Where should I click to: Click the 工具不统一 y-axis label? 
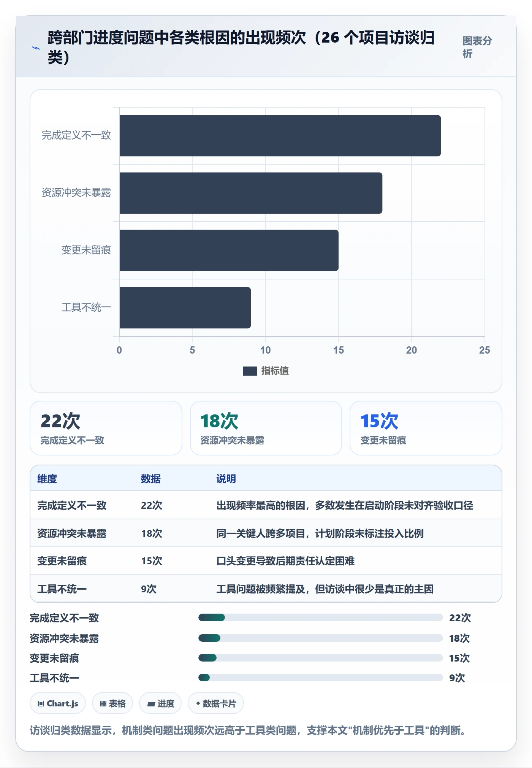pyautogui.click(x=86, y=308)
